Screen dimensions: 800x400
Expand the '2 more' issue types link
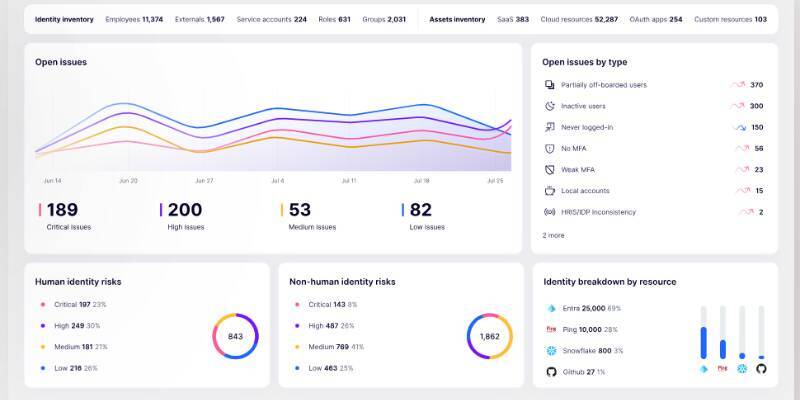click(x=553, y=236)
